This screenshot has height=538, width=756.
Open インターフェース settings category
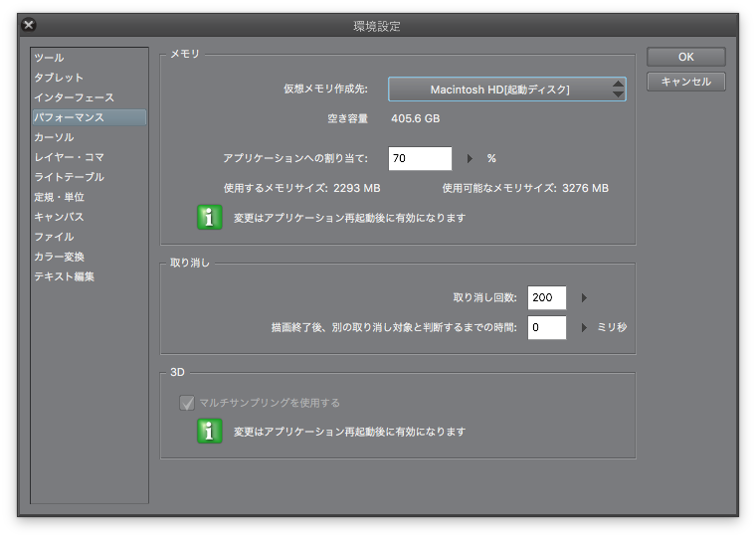[74, 97]
